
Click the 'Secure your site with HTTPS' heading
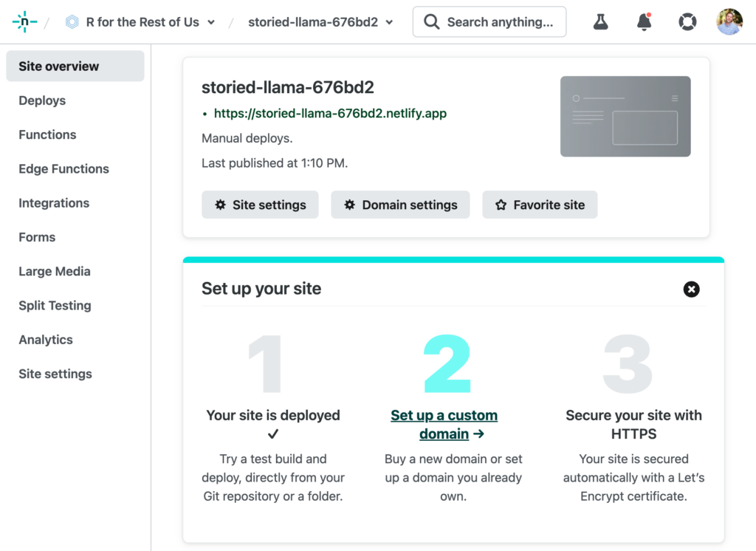coord(633,425)
